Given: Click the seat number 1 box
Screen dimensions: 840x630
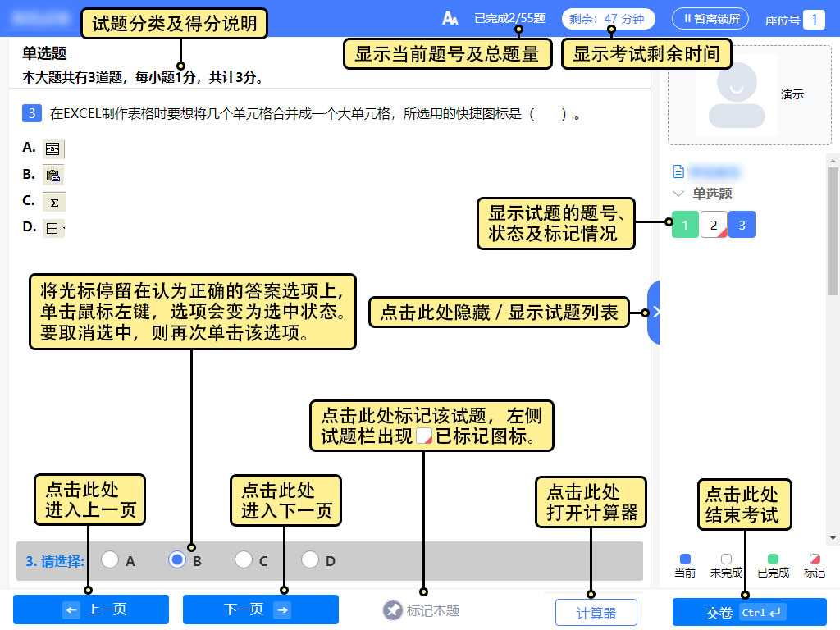Looking at the screenshot, I should point(814,20).
